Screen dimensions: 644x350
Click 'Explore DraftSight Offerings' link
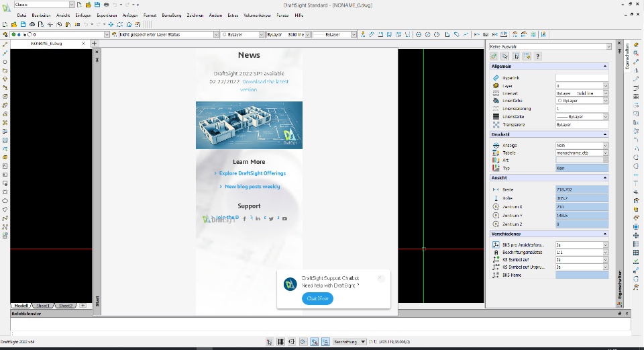[252, 173]
